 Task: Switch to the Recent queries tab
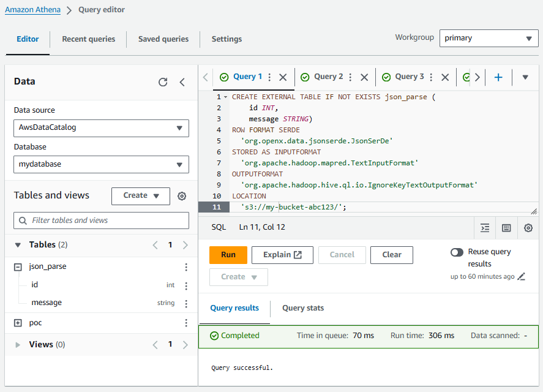(x=89, y=39)
